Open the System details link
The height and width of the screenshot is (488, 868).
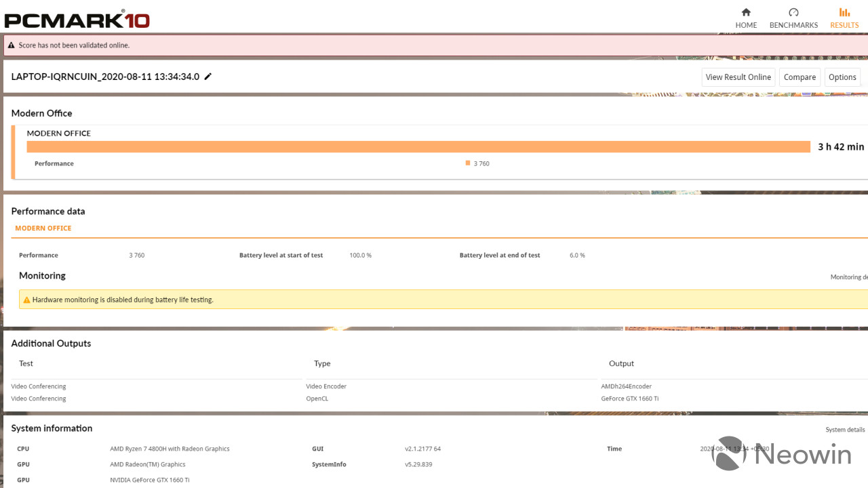click(x=845, y=430)
